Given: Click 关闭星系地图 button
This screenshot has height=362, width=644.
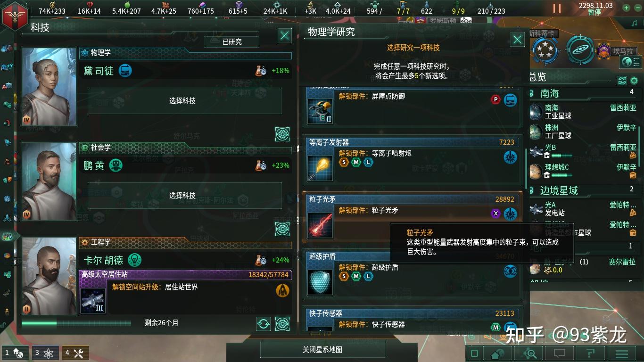Looking at the screenshot, I should coord(322,350).
